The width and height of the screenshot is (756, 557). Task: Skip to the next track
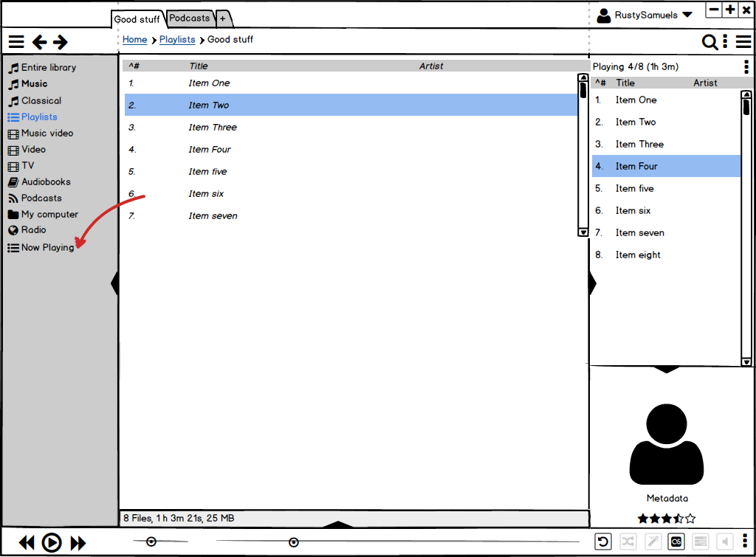78,543
